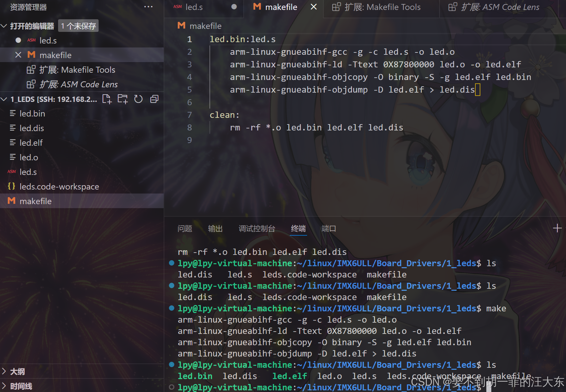Collapse the 1_LEDS folder section
Image resolution: width=566 pixels, height=392 pixels.
(4, 99)
